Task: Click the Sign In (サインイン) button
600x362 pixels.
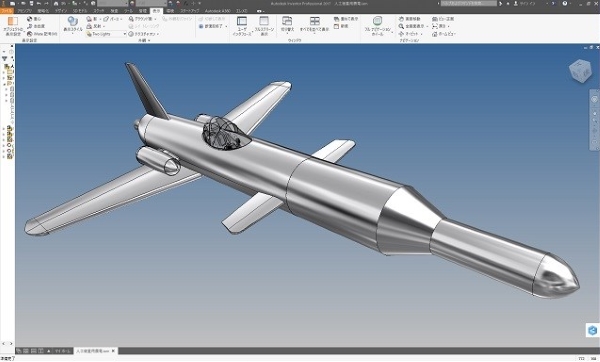Action: click(525, 3)
